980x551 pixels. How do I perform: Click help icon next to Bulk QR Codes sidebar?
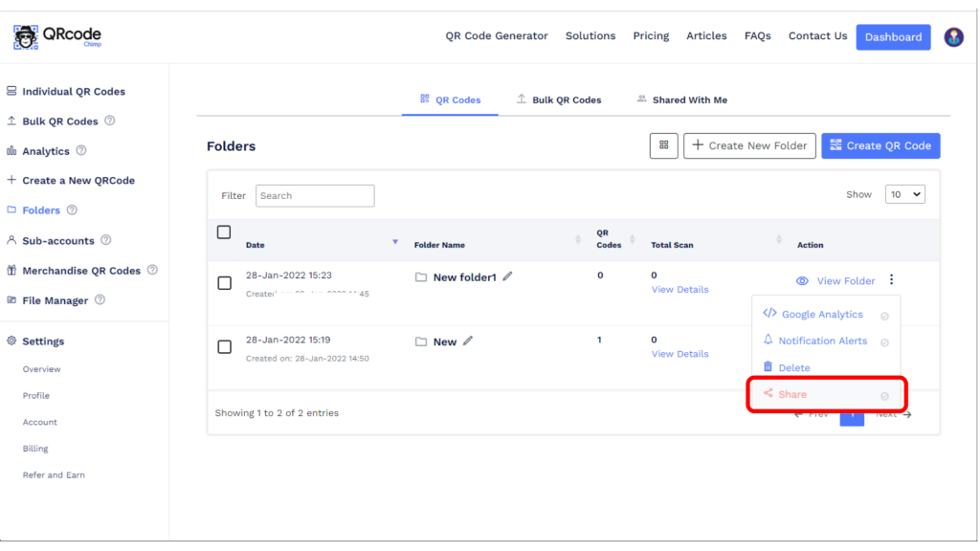(110, 121)
